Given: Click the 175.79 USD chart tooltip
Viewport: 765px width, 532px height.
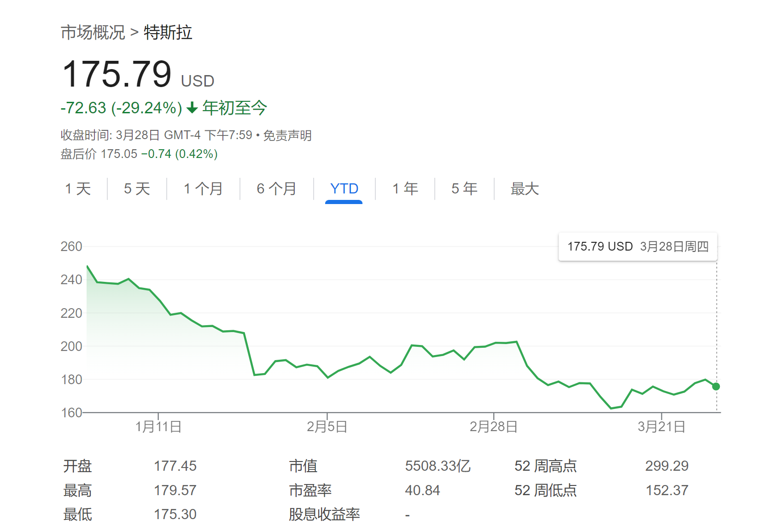Looking at the screenshot, I should 637,247.
